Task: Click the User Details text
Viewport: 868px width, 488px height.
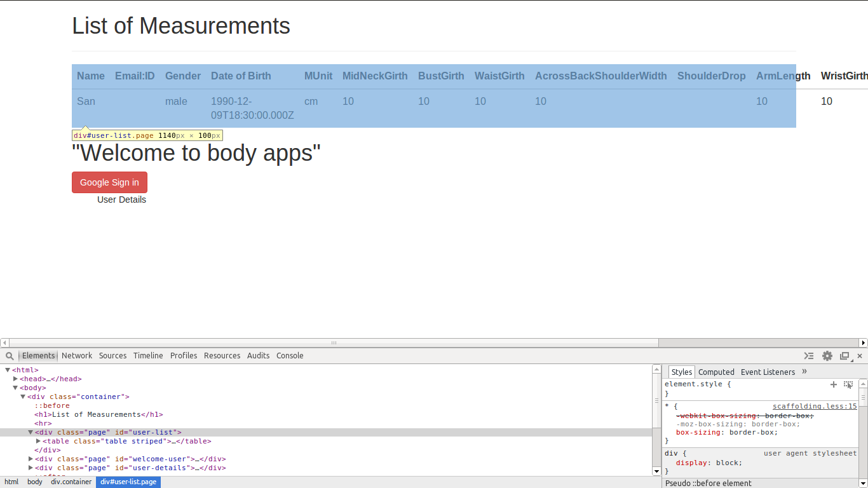Action: click(121, 200)
